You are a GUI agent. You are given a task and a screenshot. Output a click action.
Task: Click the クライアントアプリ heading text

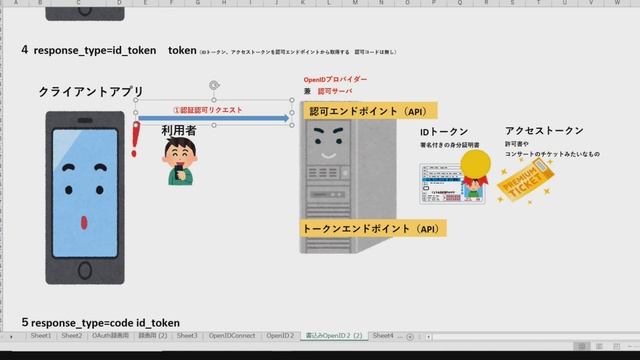pos(91,91)
